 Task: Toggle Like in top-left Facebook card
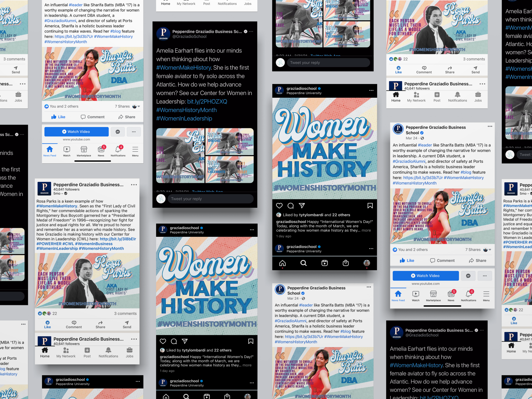coord(58,117)
